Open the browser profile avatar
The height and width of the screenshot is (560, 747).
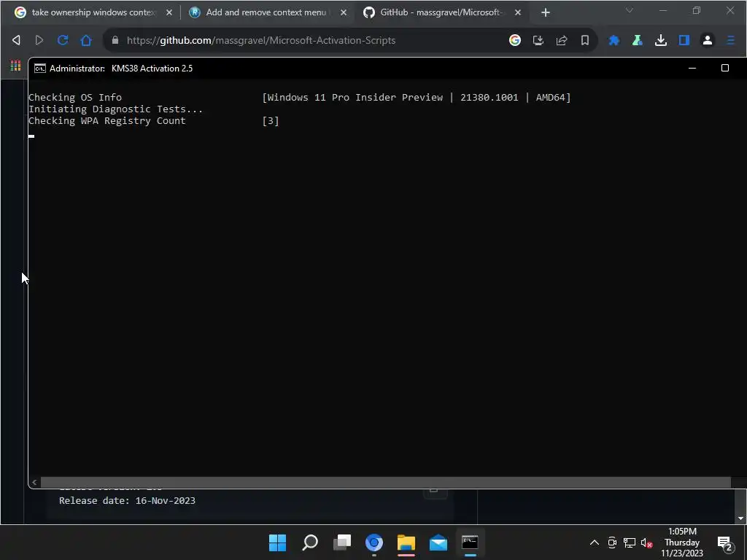tap(708, 41)
